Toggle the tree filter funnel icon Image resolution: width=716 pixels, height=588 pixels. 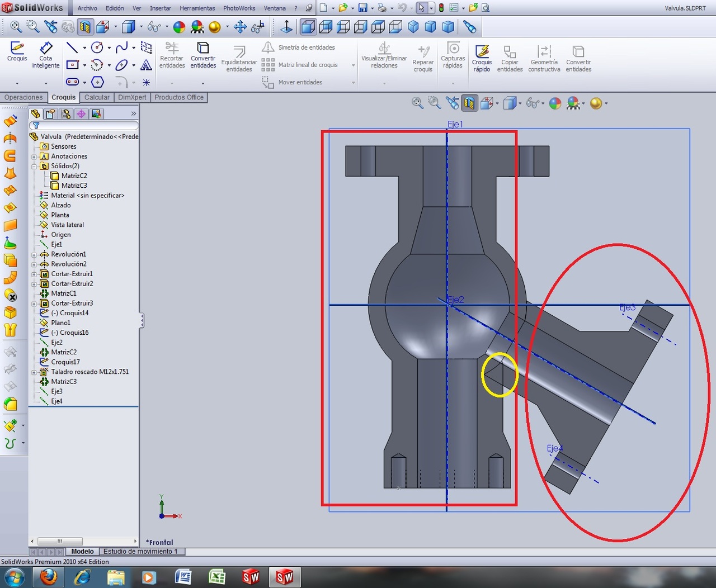pos(36,126)
